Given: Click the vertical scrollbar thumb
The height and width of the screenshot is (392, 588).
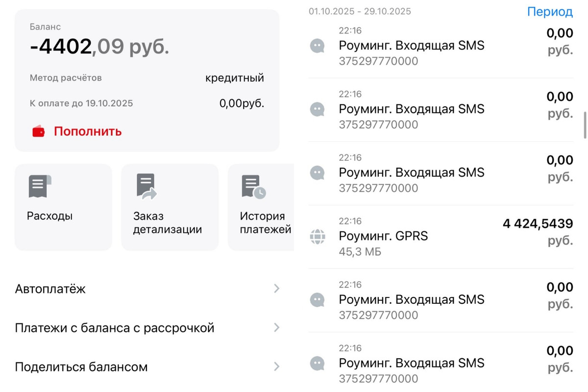Looking at the screenshot, I should [585, 125].
